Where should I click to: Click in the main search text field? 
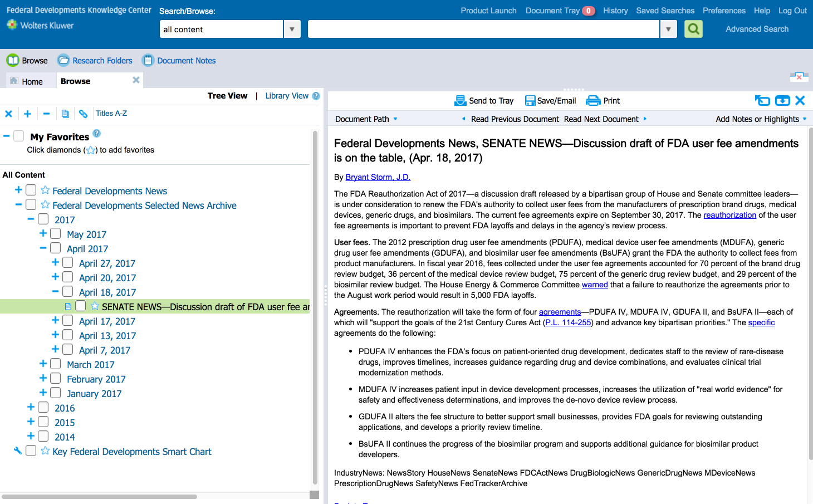(x=483, y=29)
